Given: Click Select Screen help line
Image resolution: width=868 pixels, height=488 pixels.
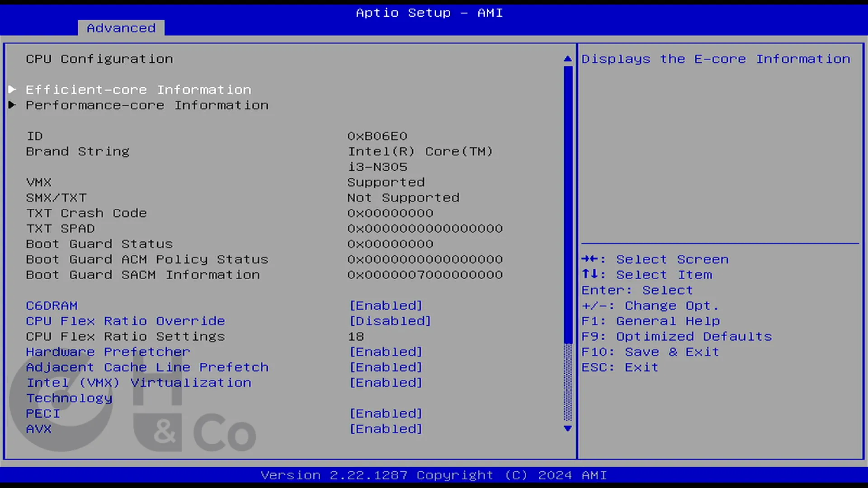Looking at the screenshot, I should click(655, 259).
